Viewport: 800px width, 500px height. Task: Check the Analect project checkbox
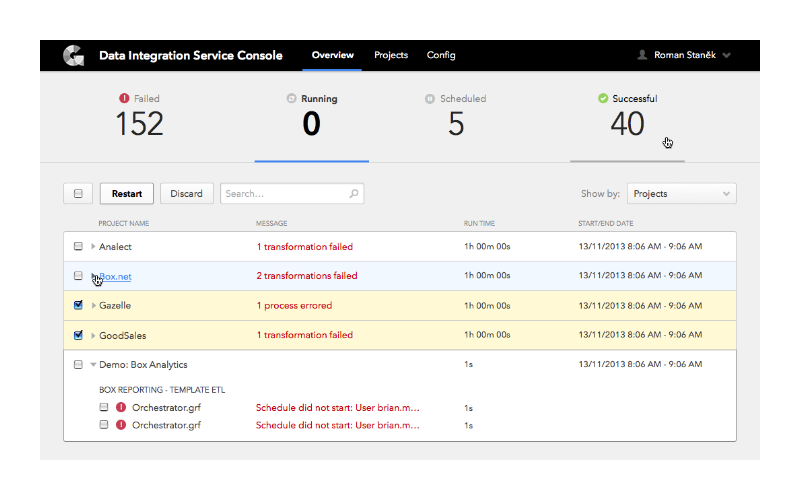(78, 246)
